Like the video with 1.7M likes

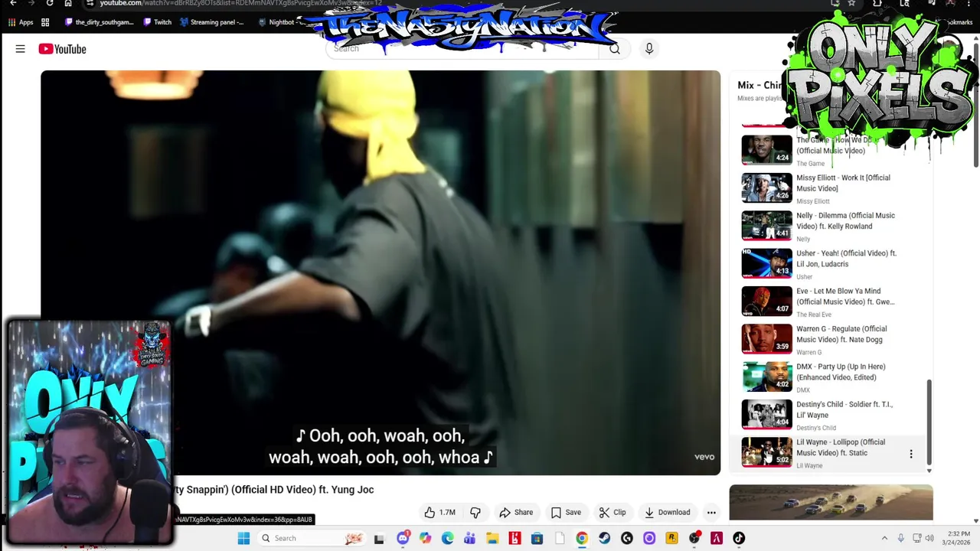(x=440, y=512)
